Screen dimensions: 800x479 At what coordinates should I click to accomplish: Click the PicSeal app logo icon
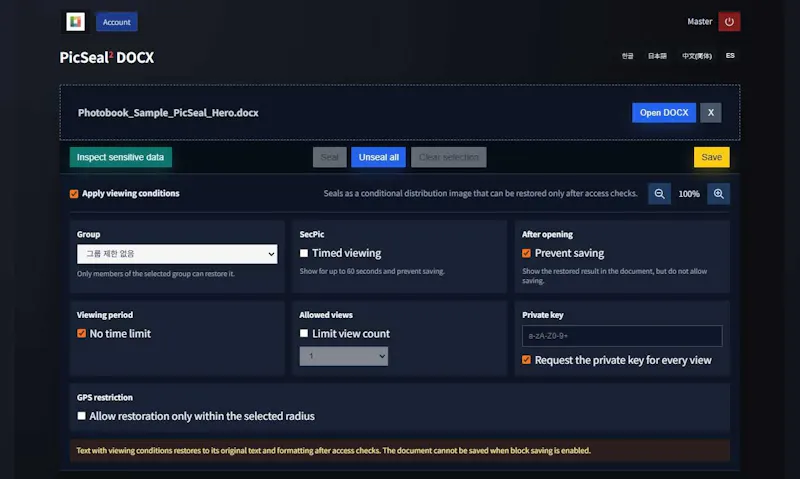click(76, 21)
